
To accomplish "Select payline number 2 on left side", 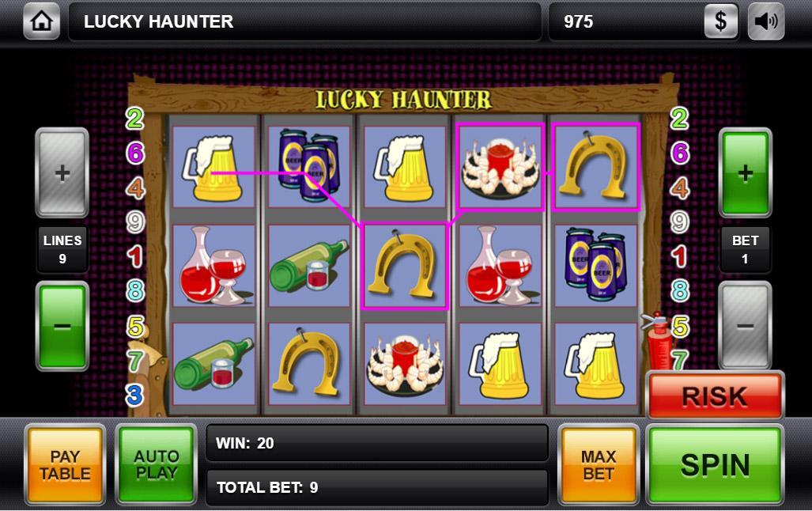I will (134, 119).
